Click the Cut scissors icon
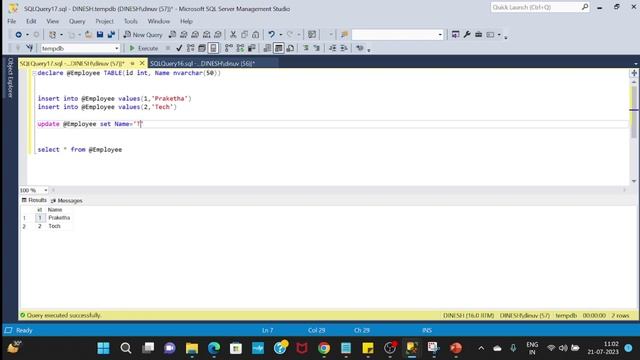This screenshot has height=360, width=640. [233, 35]
